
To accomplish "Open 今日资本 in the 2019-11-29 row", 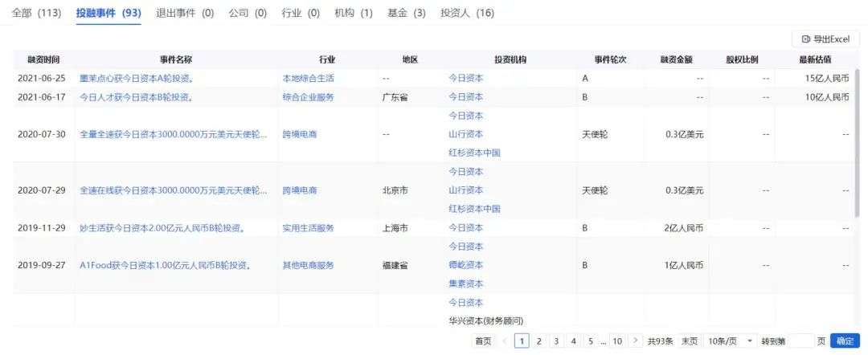I will pos(465,227).
